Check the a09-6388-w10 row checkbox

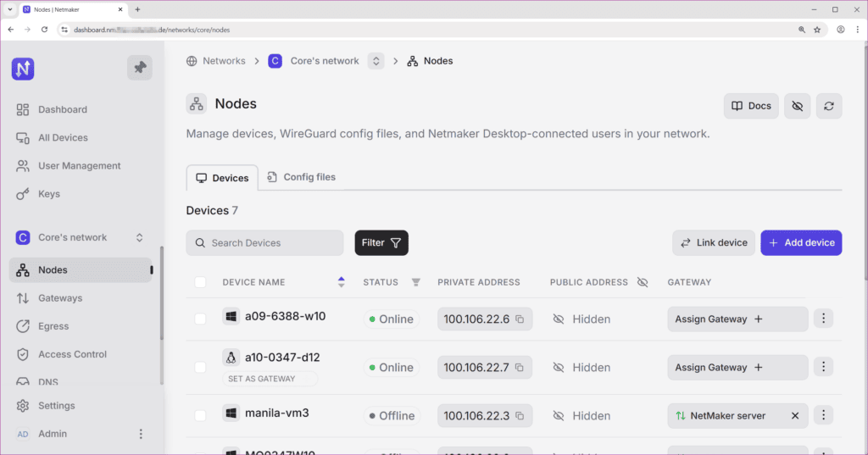(200, 319)
